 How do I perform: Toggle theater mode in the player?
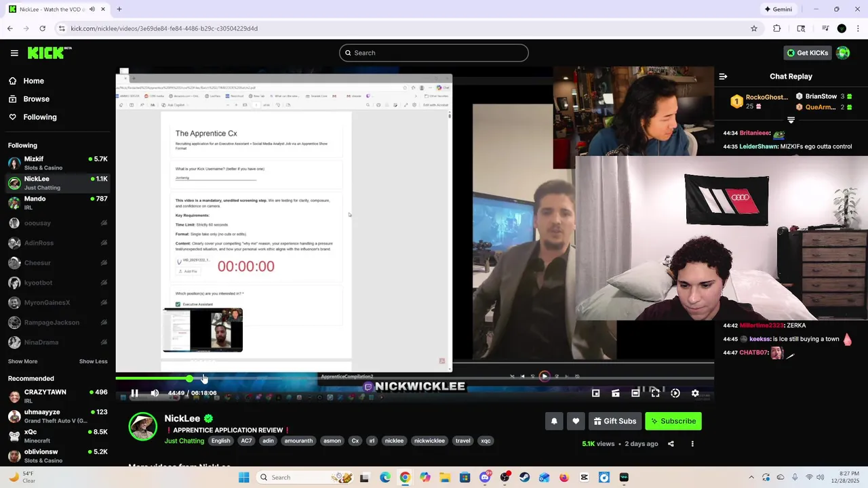coord(635,393)
